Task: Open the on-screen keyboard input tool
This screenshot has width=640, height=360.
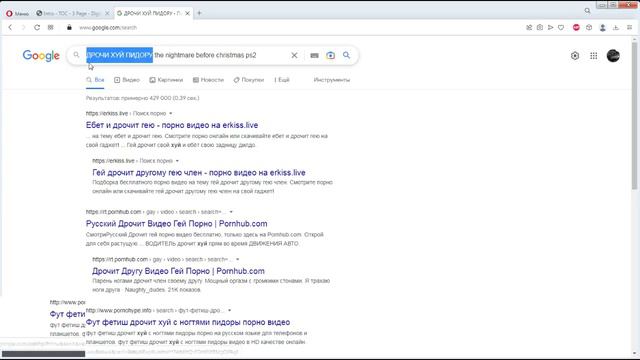Action: pyautogui.click(x=314, y=56)
